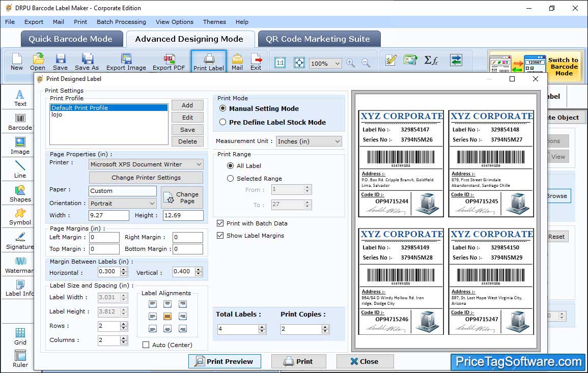Switch to QR Code Marketing Suite tab
This screenshot has height=373, width=588.
(319, 39)
